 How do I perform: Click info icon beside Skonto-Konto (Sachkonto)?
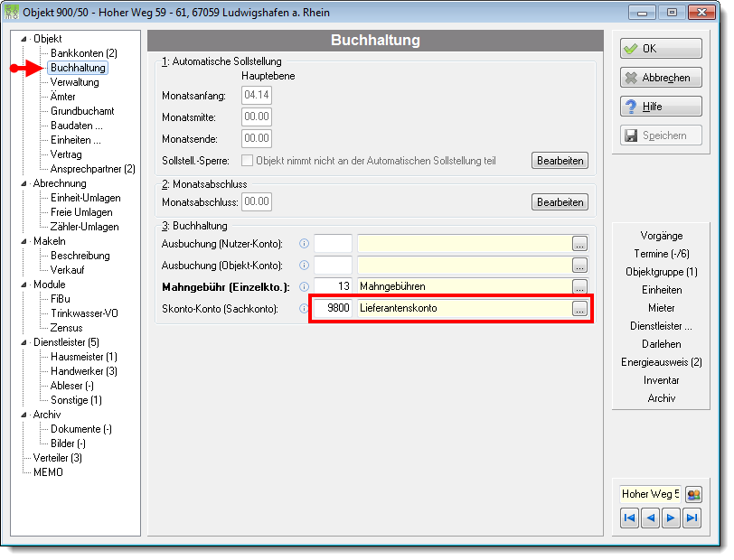click(304, 309)
